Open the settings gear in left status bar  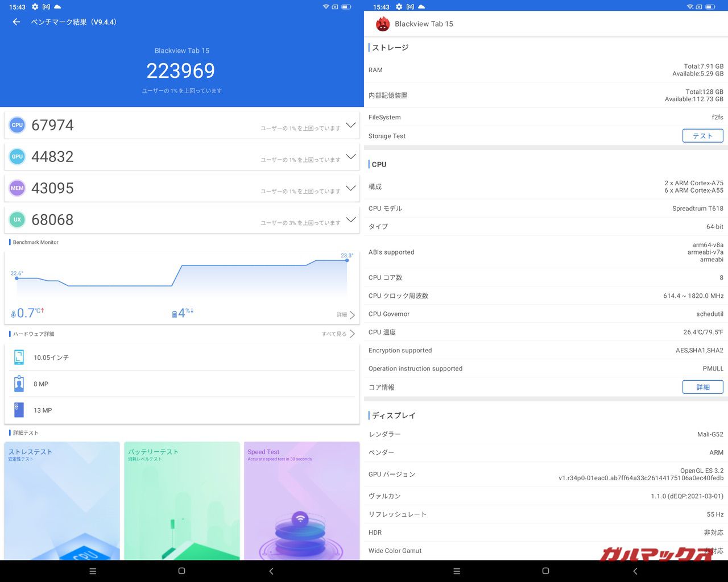pyautogui.click(x=35, y=7)
